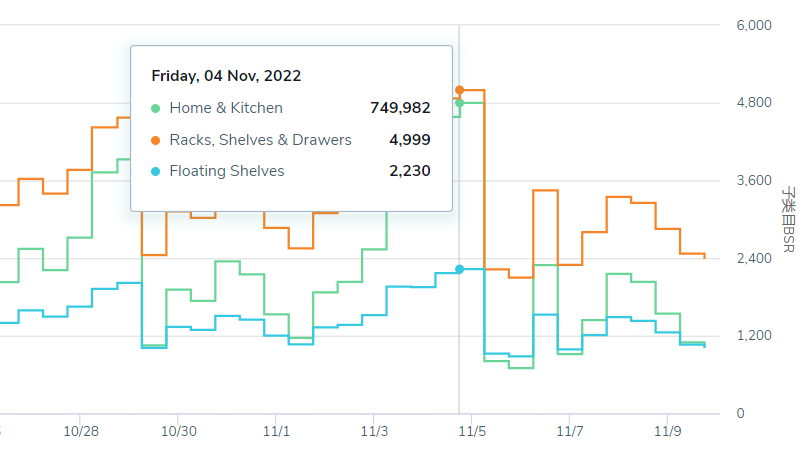The image size is (812, 449).
Task: Click the 6,000 y-axis label
Action: click(x=754, y=25)
